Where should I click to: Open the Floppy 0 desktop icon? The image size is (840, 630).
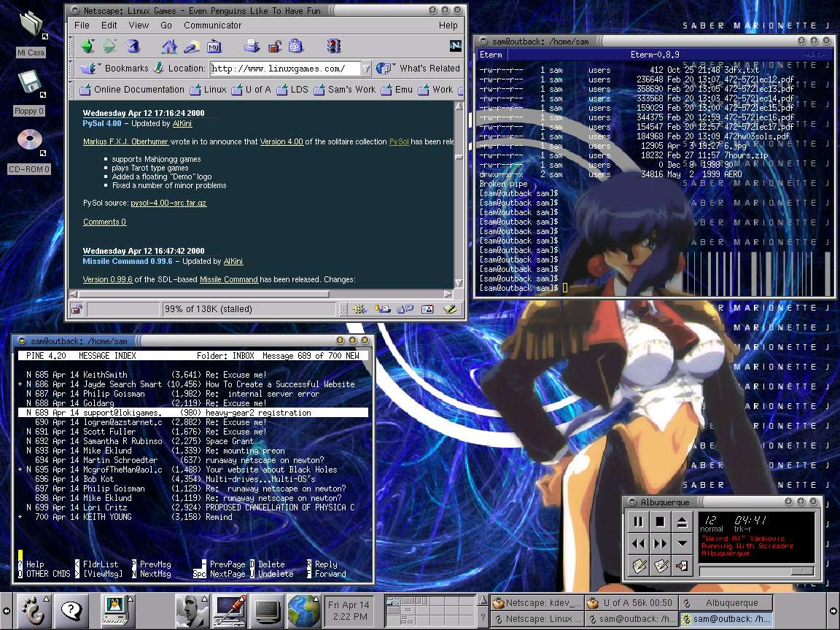29,93
